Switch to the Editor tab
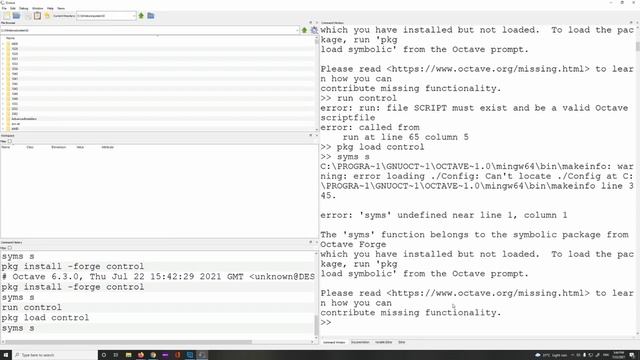The width and height of the screenshot is (640, 360). [402, 342]
